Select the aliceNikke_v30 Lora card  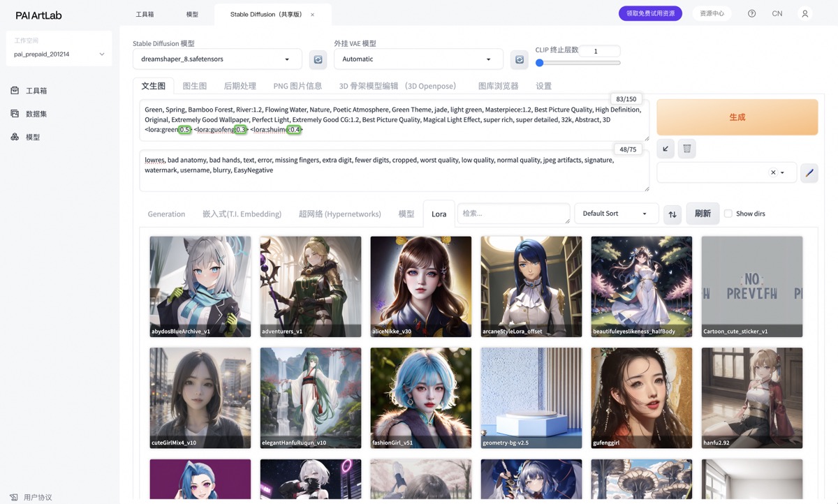point(421,287)
